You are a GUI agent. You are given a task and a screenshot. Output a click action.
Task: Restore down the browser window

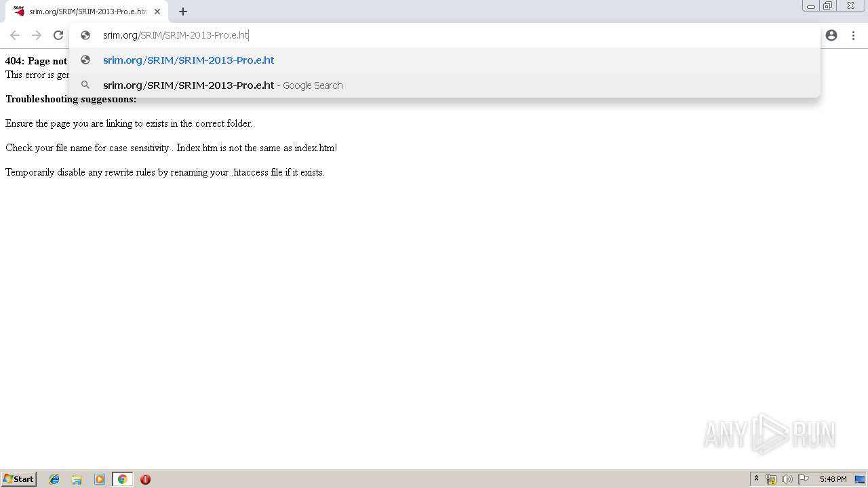828,5
